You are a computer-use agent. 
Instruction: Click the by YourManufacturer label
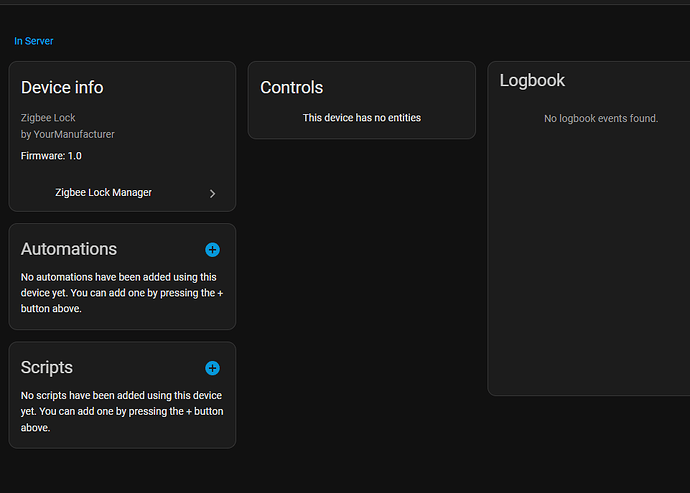click(68, 134)
